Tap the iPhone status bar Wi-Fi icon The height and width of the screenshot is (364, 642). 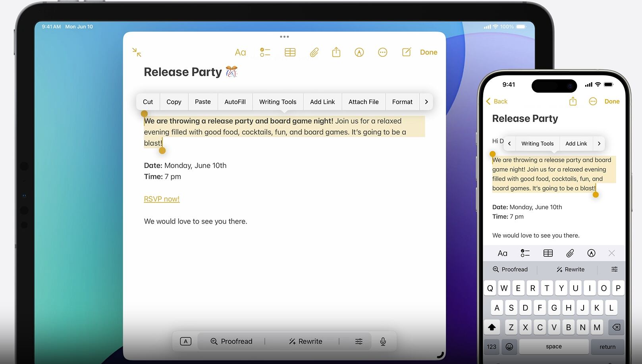pyautogui.click(x=598, y=85)
